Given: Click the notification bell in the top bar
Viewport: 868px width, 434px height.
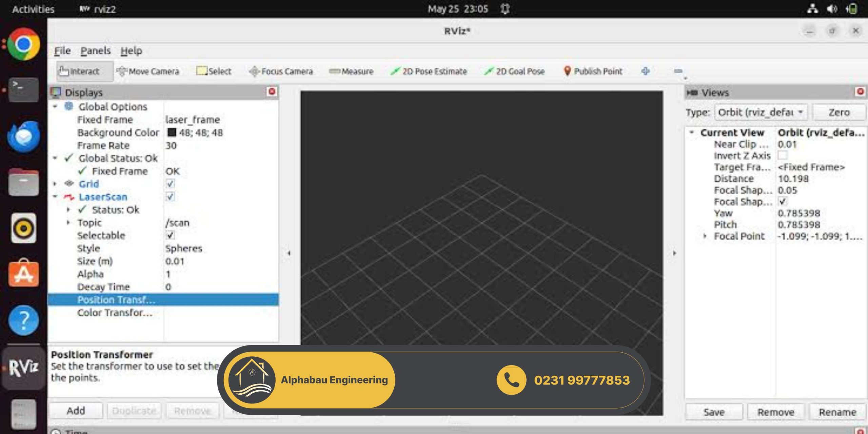Looking at the screenshot, I should click(x=505, y=9).
